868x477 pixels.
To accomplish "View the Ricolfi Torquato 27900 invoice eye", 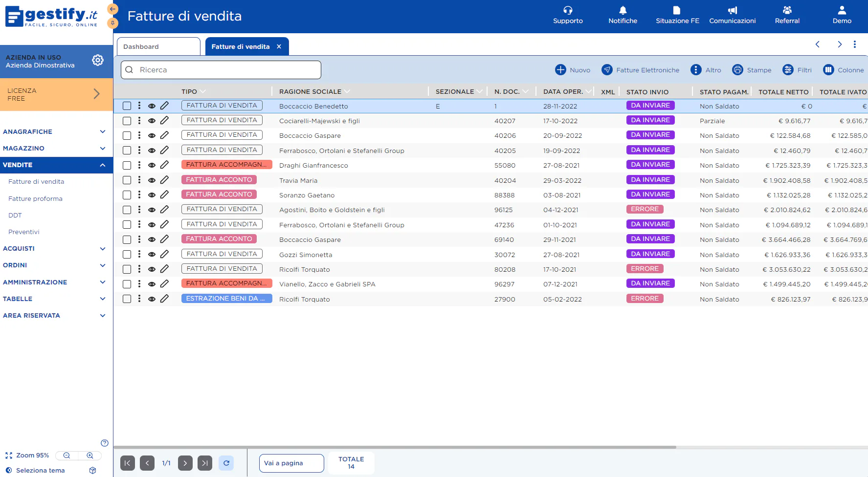I will tap(152, 299).
